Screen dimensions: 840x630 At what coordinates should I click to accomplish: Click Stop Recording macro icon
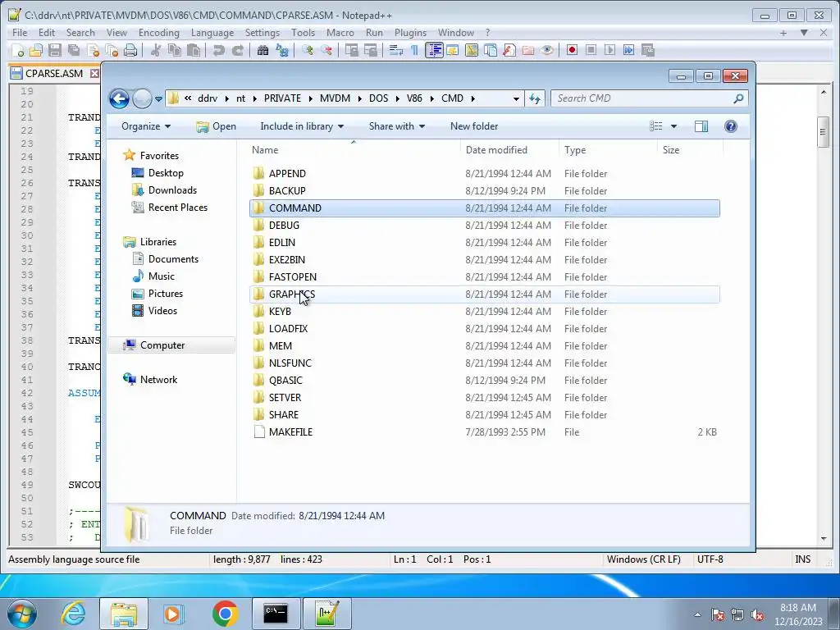click(x=591, y=50)
